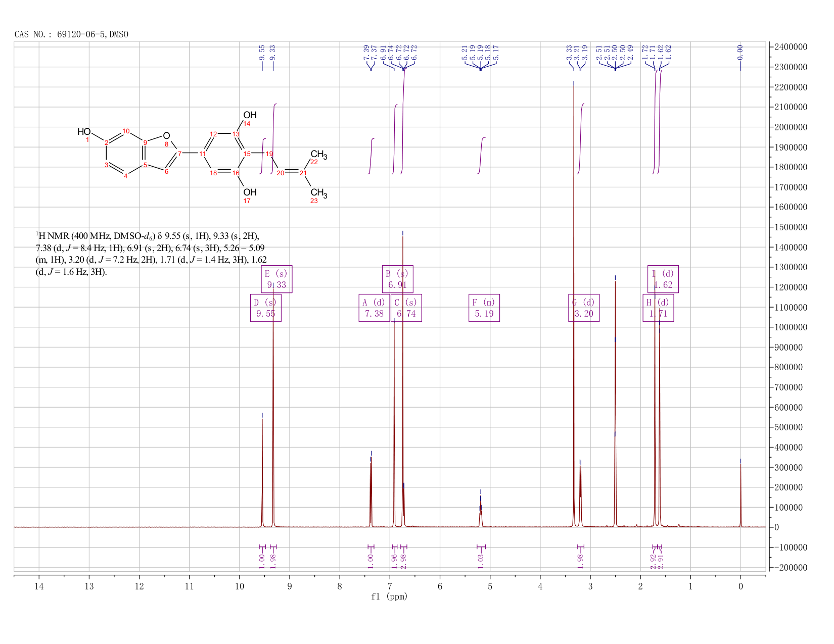The width and height of the screenshot is (834, 644).
Task: Select the H (d) 1.71 multiplet box
Action: [658, 308]
